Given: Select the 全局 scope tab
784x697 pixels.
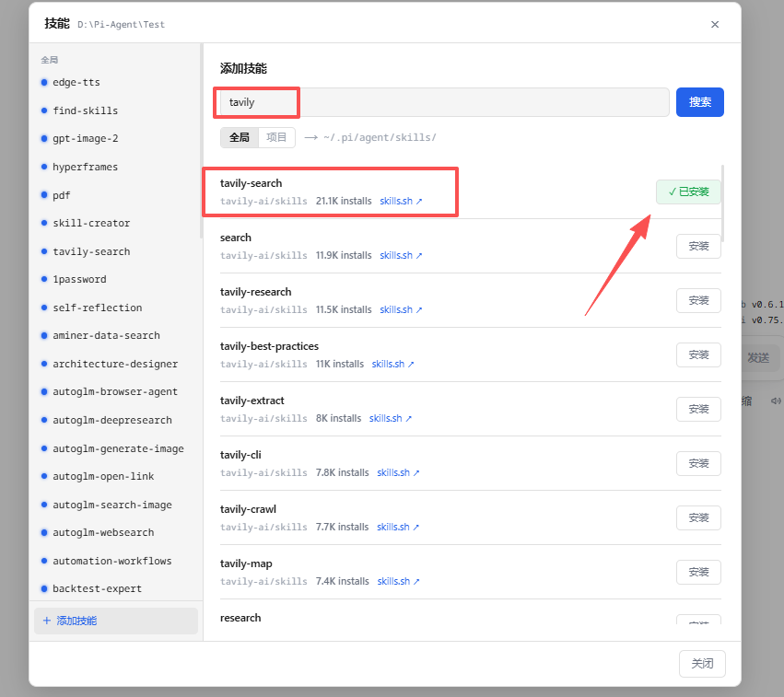Looking at the screenshot, I should pos(240,137).
